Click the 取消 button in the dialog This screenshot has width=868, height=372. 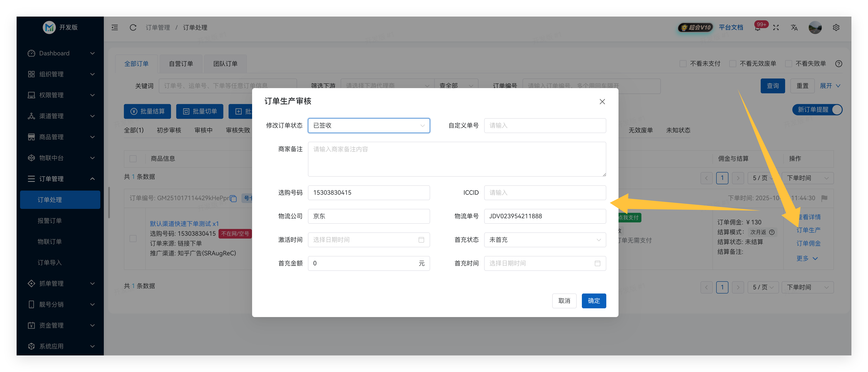pyautogui.click(x=564, y=301)
